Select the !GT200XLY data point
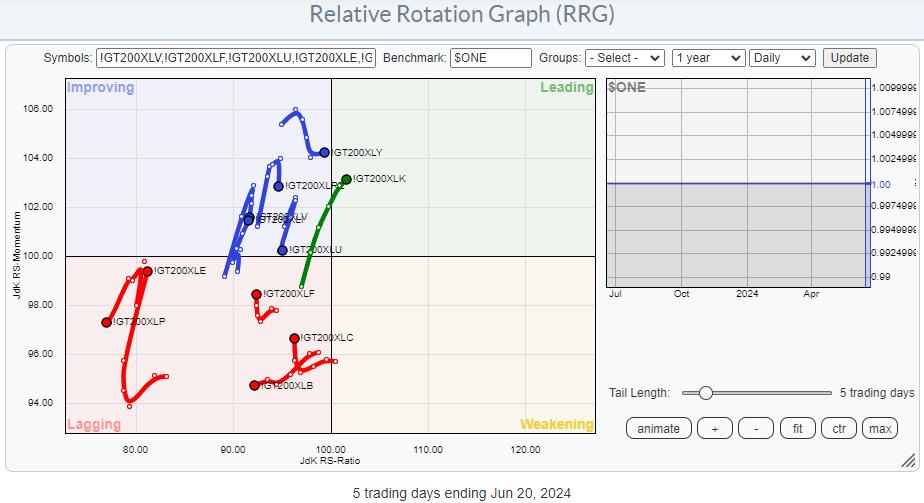924x503 pixels. click(x=324, y=153)
